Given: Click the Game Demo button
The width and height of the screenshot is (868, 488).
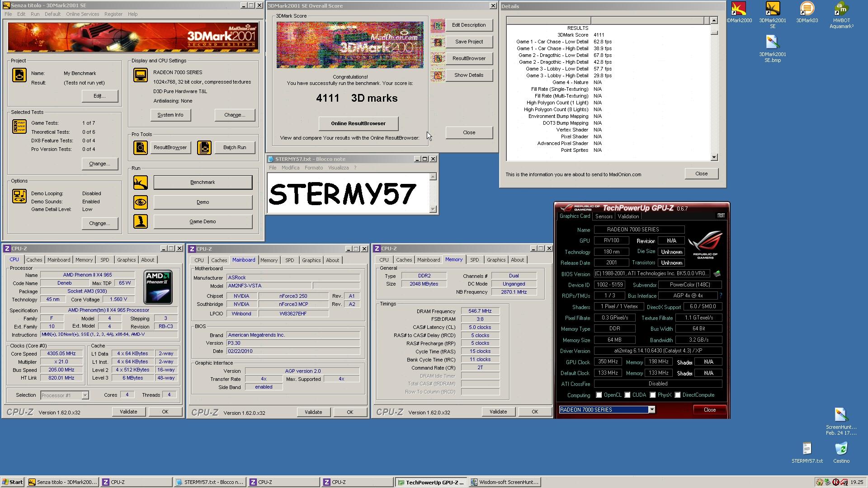Looking at the screenshot, I should [x=203, y=221].
